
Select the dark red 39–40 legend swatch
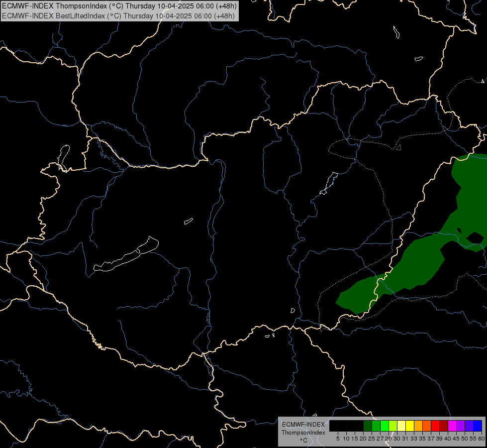444,426
